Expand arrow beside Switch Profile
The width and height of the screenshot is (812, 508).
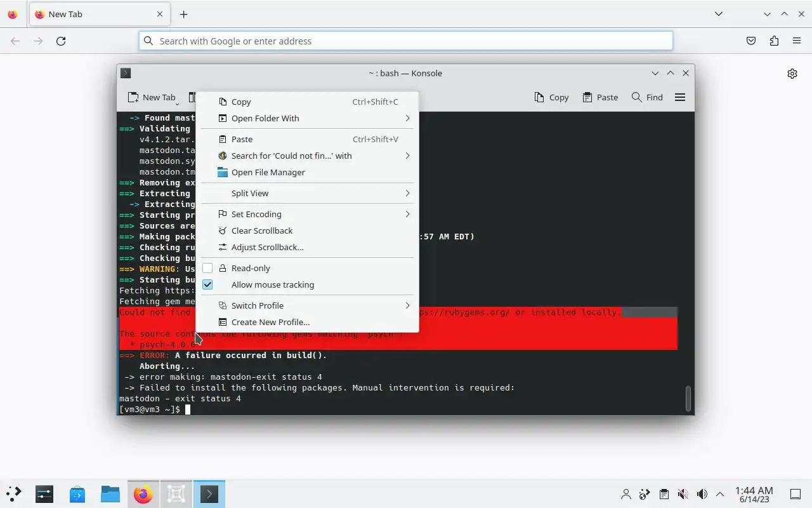pos(407,305)
